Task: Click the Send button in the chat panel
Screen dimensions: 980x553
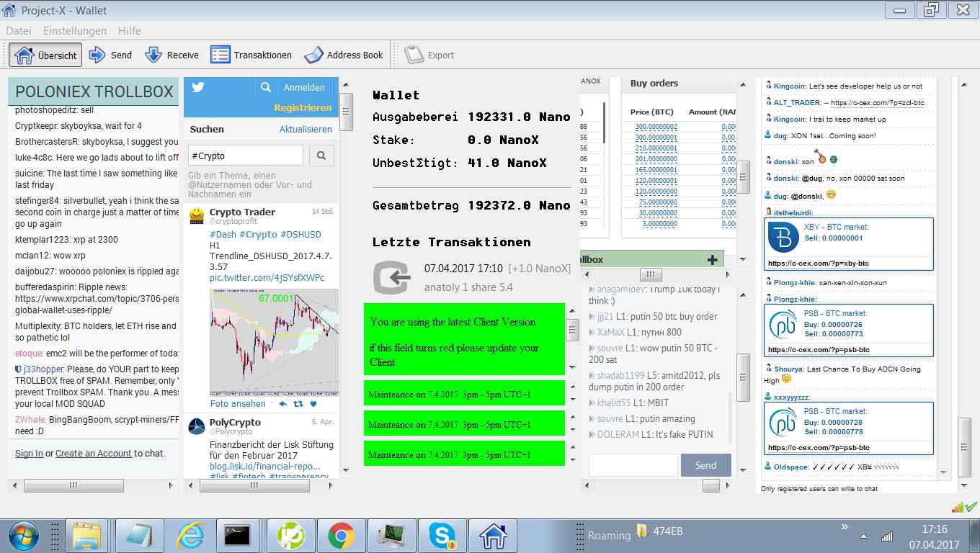Action: pos(705,465)
